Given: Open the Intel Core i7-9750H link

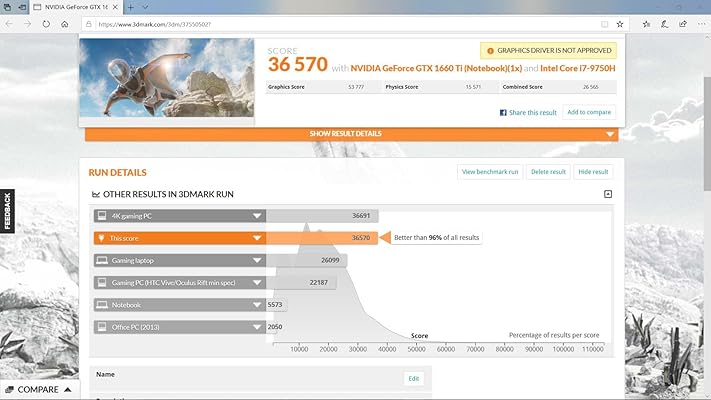Looking at the screenshot, I should 578,68.
